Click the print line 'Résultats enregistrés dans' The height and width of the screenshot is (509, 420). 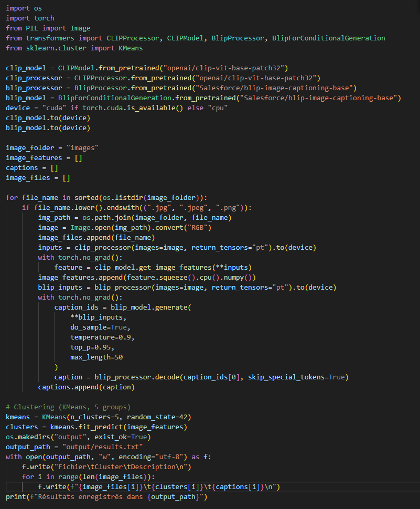[x=106, y=497]
